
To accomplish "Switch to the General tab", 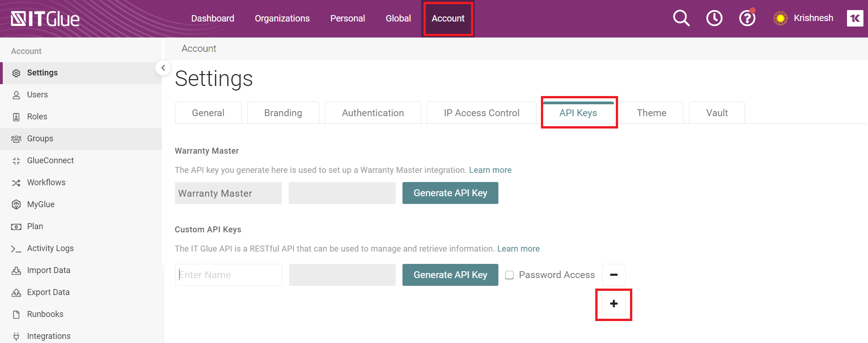I will pyautogui.click(x=208, y=113).
